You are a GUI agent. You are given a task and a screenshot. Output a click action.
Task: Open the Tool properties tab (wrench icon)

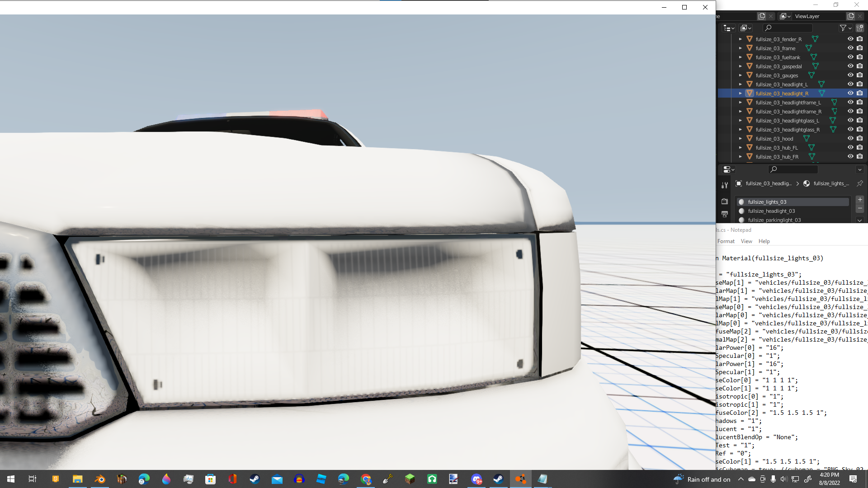[x=725, y=185]
